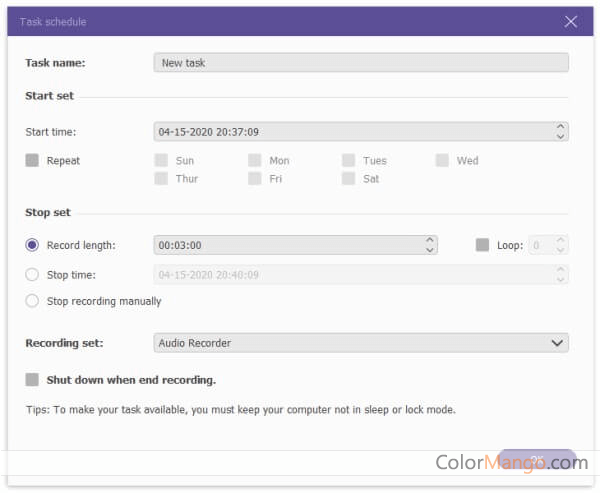Tick the Tues day checkbox

point(349,160)
